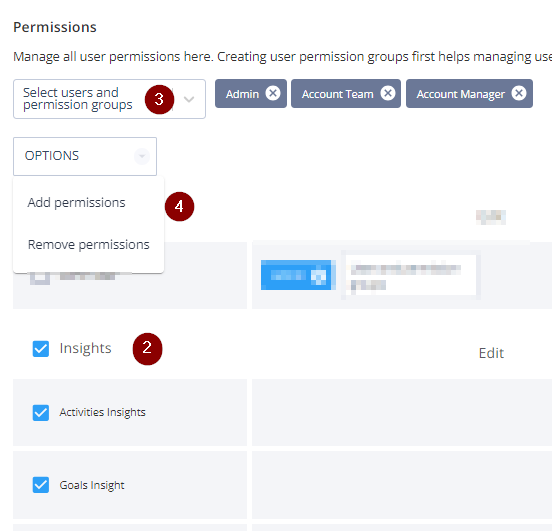Click the red step 4 marker
This screenshot has height=531, width=552.
[180, 206]
